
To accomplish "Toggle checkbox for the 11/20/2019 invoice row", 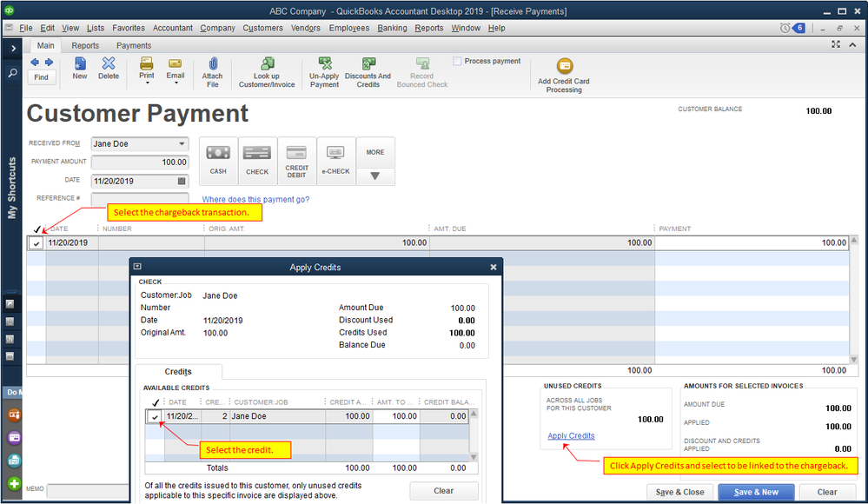I will tap(36, 243).
